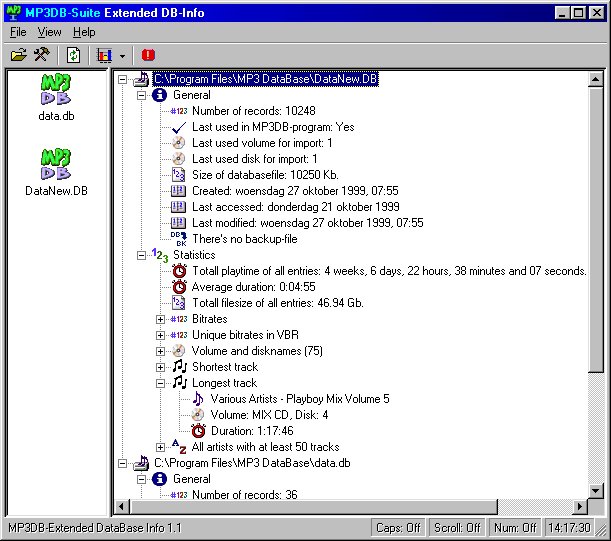Click the red stop toolbar icon
This screenshot has width=611, height=541.
click(x=148, y=55)
